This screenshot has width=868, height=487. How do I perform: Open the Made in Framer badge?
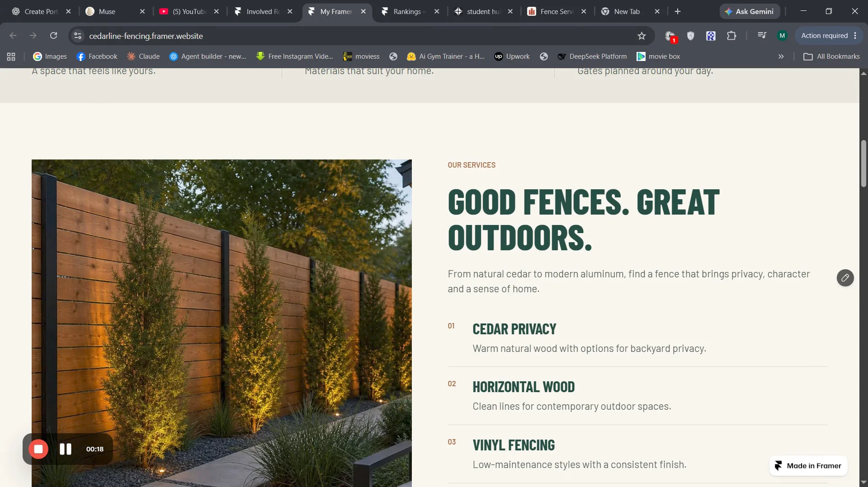808,466
